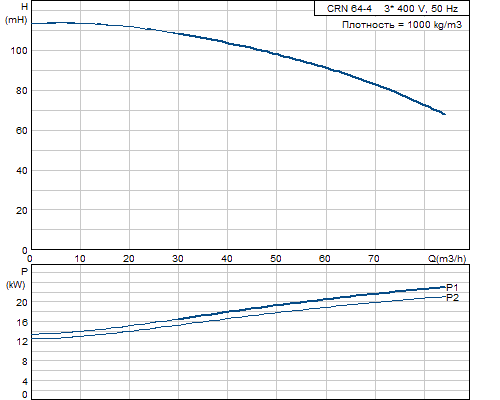500x400 pixels.
Task: Select the 100 mark on H axis
Action: pyautogui.click(x=19, y=51)
